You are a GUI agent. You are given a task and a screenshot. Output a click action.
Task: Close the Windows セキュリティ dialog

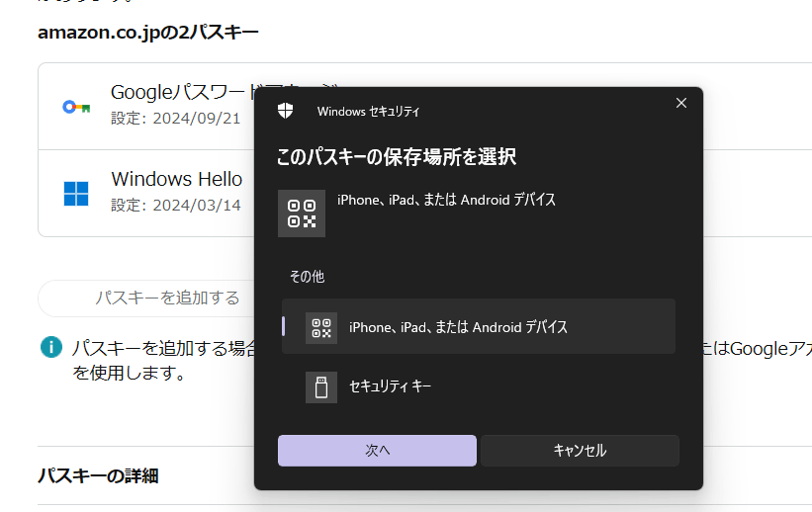coord(681,103)
